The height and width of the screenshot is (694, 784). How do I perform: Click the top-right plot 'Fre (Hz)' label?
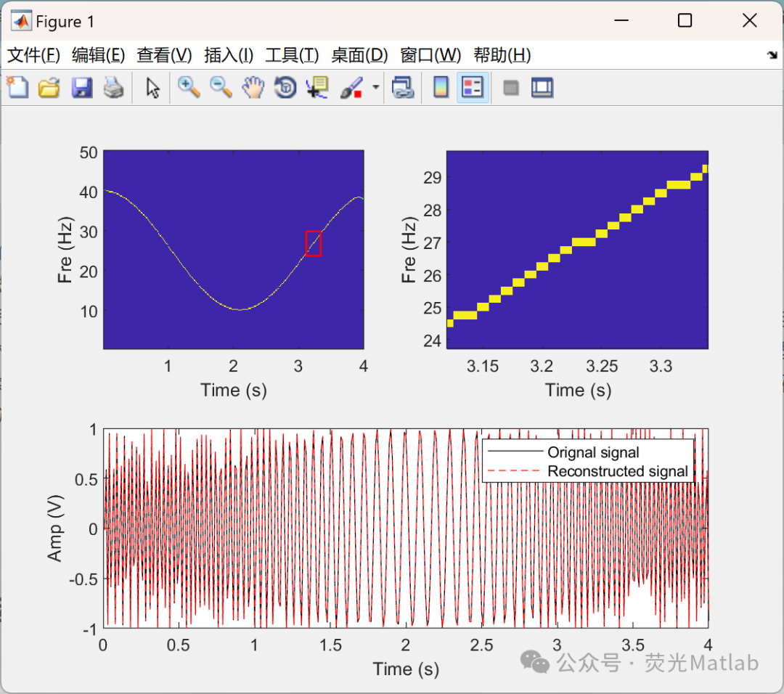pos(409,250)
